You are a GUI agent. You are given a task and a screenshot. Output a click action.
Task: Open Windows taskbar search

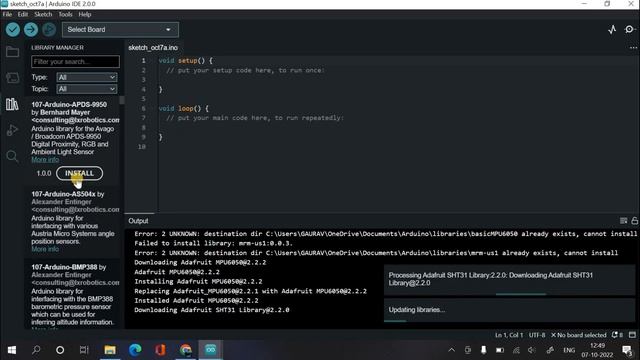pyautogui.click(x=36, y=350)
